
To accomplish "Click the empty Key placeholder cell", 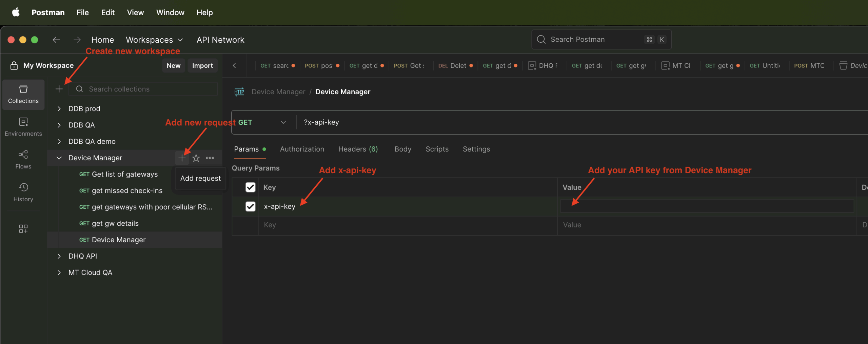I will tap(408, 225).
